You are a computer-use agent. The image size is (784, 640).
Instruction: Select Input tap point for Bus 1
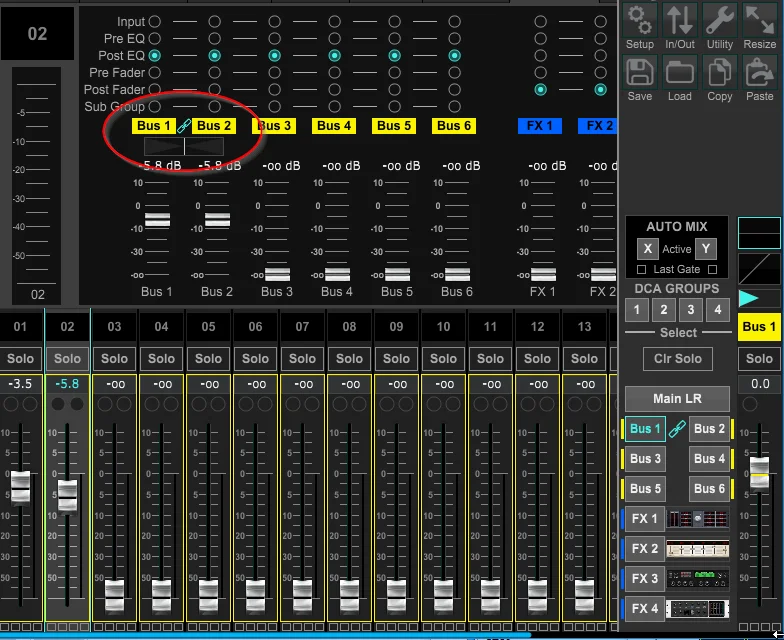154,22
